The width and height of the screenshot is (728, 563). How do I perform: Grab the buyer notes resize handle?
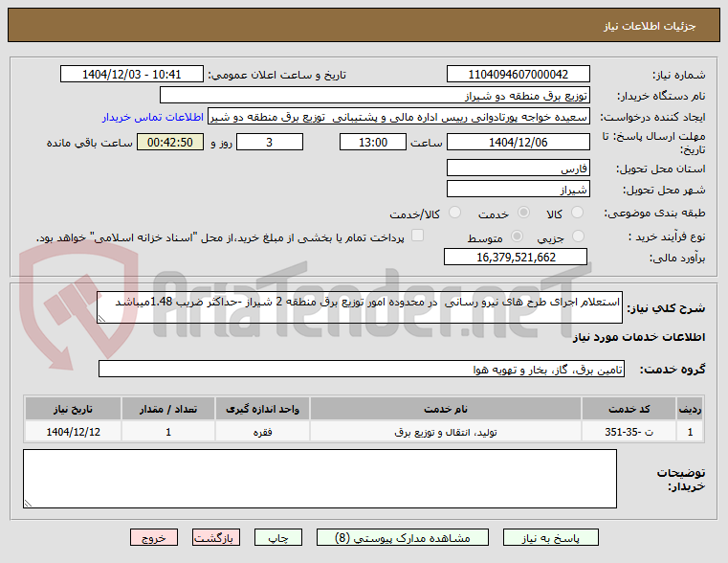[29, 503]
